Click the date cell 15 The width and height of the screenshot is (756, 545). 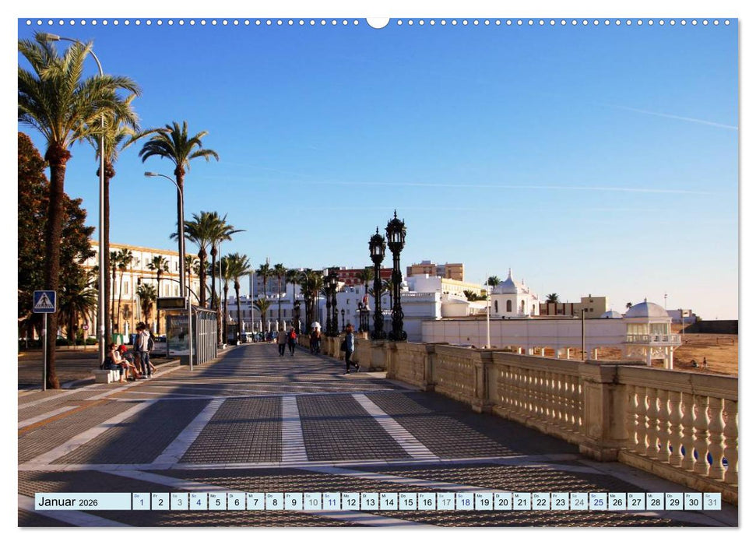pos(407,503)
